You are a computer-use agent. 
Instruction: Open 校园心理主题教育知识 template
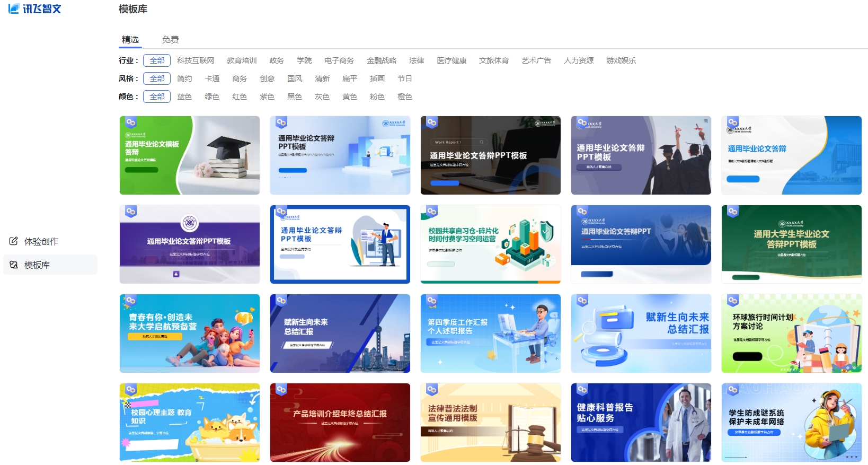(x=190, y=423)
